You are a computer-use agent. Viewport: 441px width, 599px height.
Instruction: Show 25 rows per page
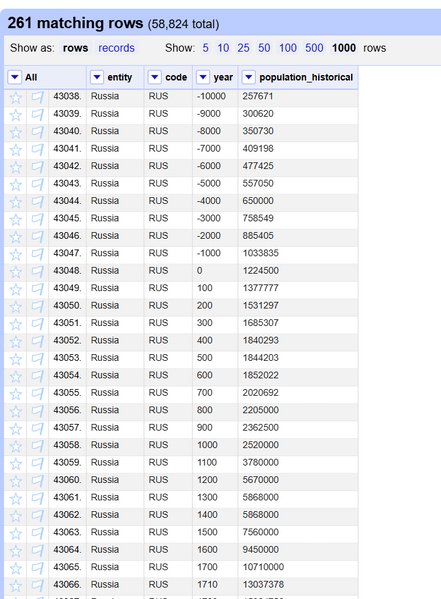[x=243, y=48]
